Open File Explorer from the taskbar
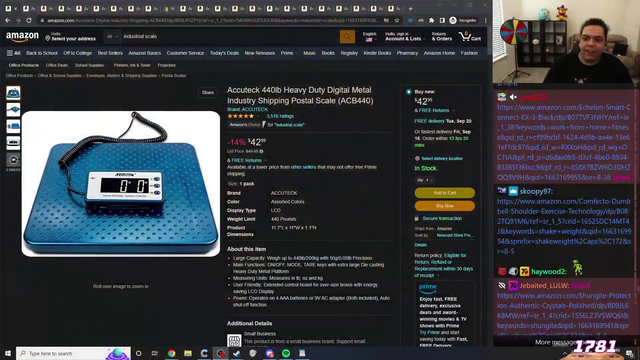The width and height of the screenshot is (640, 360). pyautogui.click(x=188, y=353)
